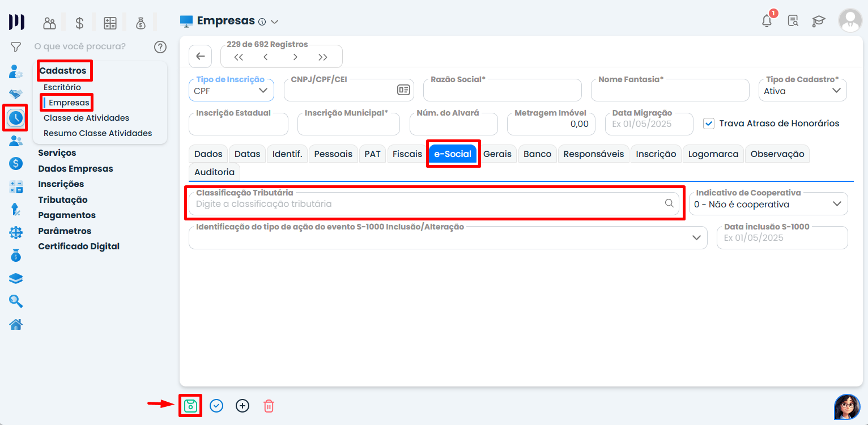Save the record with the green save icon
Screen dimensions: 868x425
point(190,406)
